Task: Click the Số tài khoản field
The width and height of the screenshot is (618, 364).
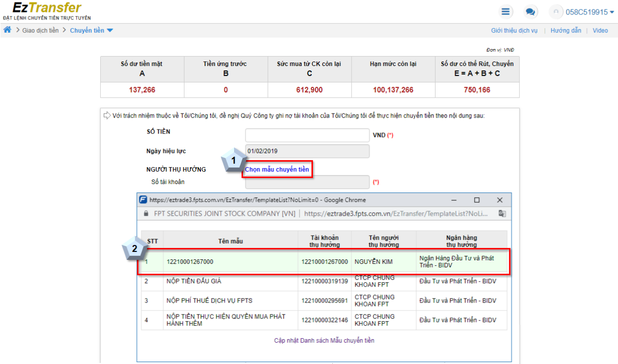Action: [x=308, y=182]
